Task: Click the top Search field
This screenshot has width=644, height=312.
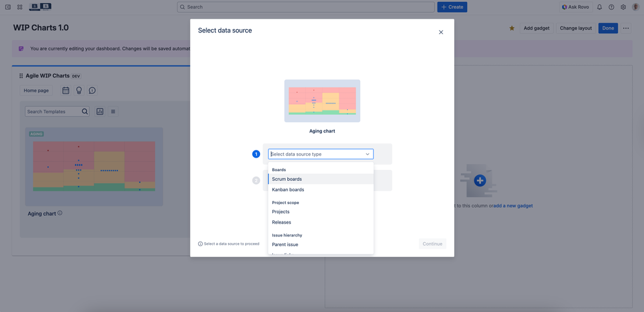Action: [x=306, y=7]
